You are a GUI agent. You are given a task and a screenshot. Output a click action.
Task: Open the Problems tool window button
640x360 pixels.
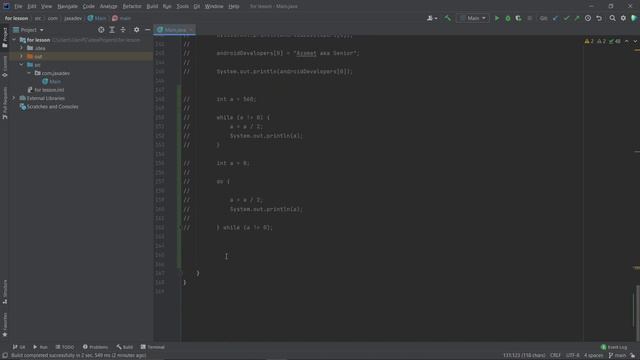coord(96,347)
